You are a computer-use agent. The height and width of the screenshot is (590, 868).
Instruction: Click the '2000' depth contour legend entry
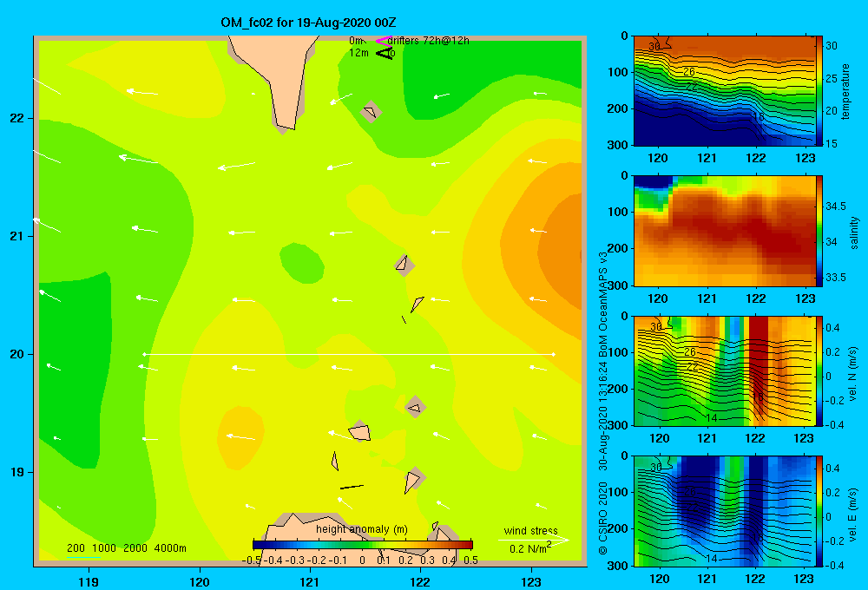click(x=135, y=548)
